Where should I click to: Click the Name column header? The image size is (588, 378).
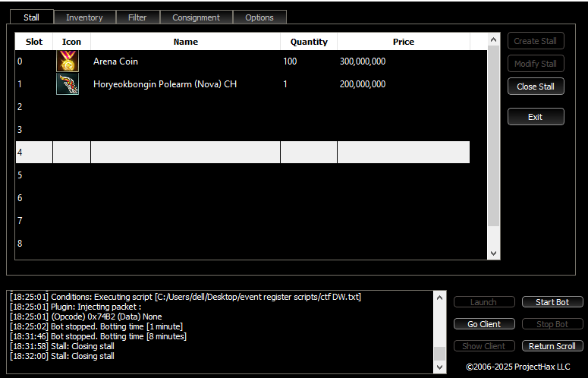(x=185, y=42)
